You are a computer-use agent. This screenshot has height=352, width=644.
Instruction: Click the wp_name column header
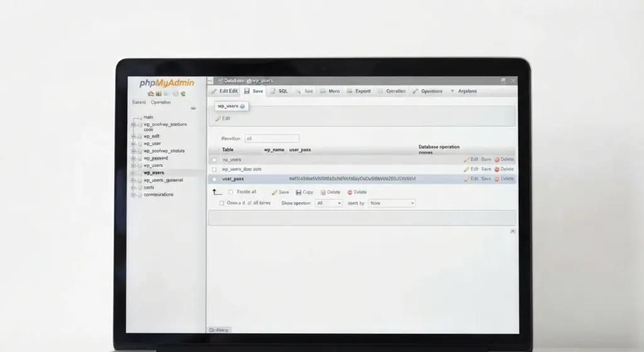(274, 150)
